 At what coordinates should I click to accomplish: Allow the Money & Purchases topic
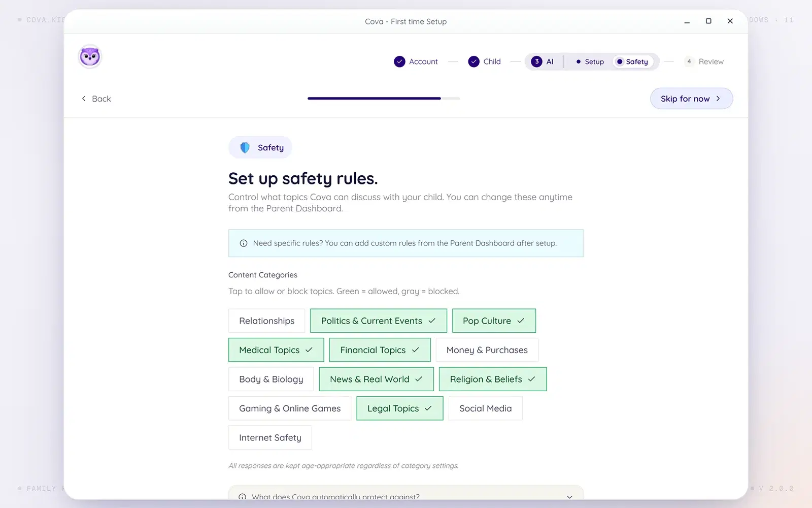pyautogui.click(x=487, y=350)
